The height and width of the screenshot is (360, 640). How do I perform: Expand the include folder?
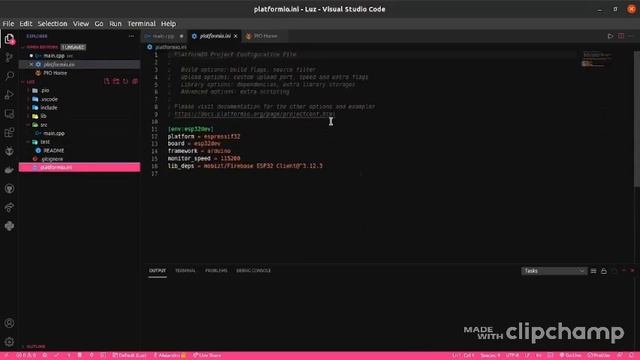49,108
